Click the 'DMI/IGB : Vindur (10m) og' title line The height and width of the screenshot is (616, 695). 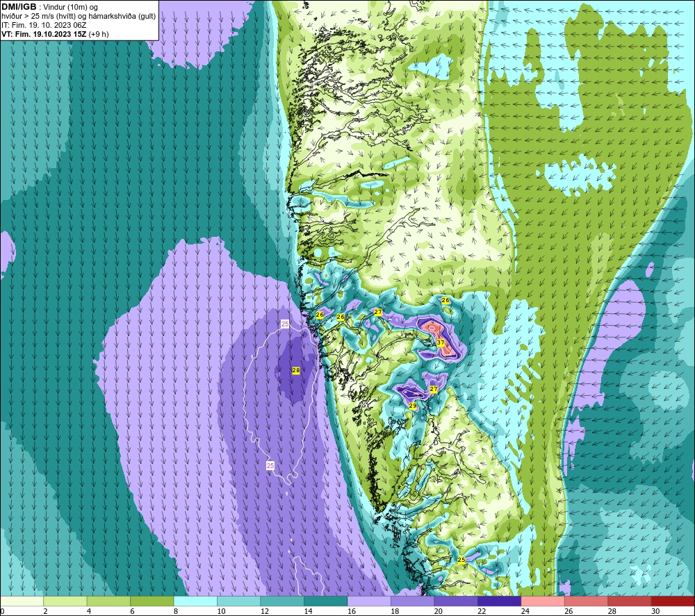click(x=50, y=7)
